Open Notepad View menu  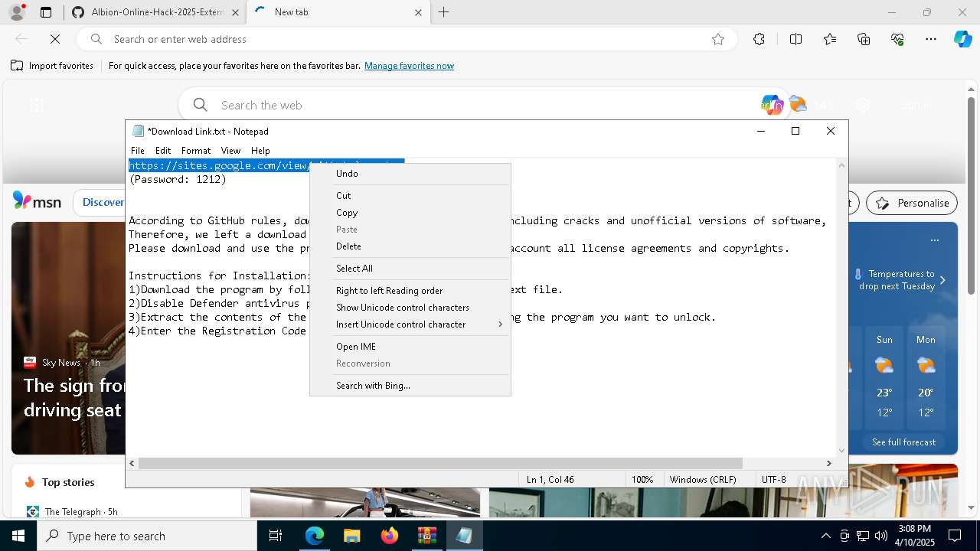coord(230,151)
